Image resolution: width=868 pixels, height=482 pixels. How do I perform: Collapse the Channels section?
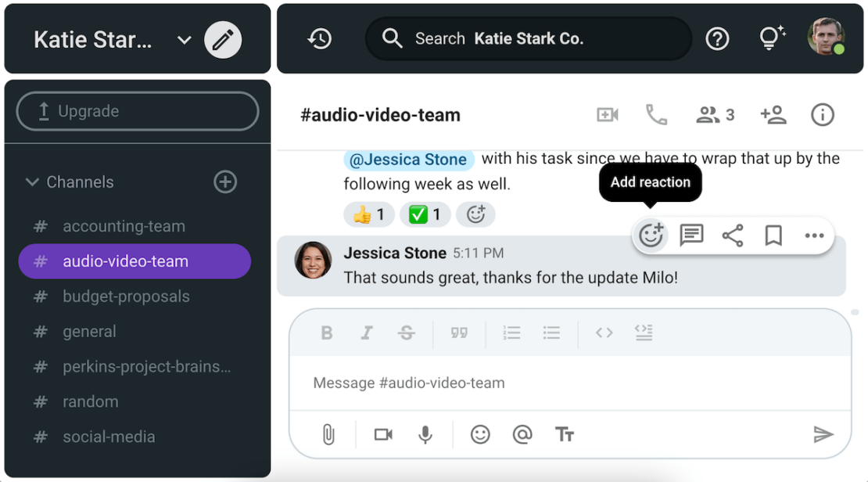point(32,182)
